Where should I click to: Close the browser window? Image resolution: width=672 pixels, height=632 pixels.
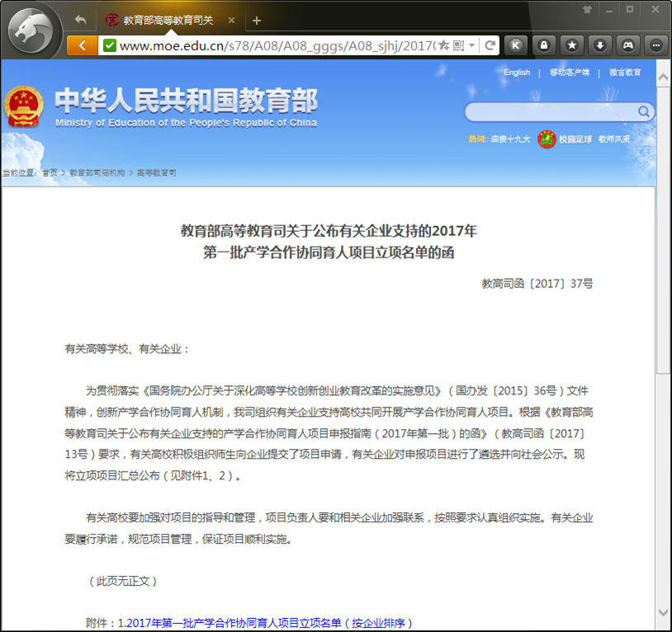tap(655, 9)
